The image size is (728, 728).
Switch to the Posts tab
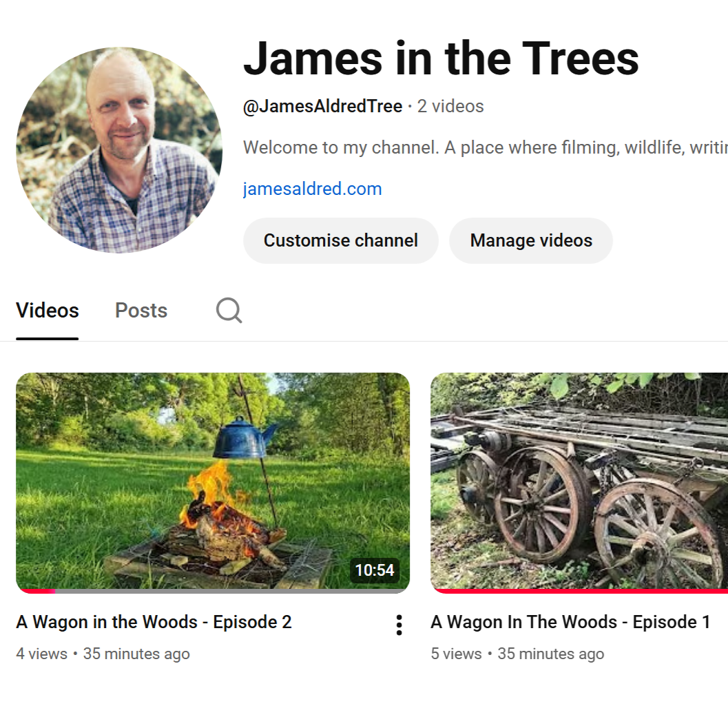pos(141,310)
